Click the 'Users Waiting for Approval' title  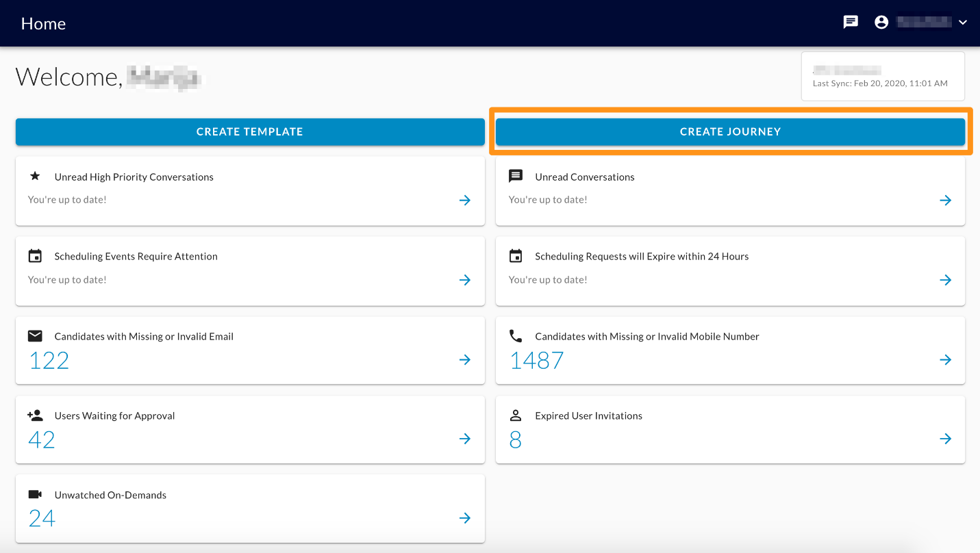pos(115,415)
